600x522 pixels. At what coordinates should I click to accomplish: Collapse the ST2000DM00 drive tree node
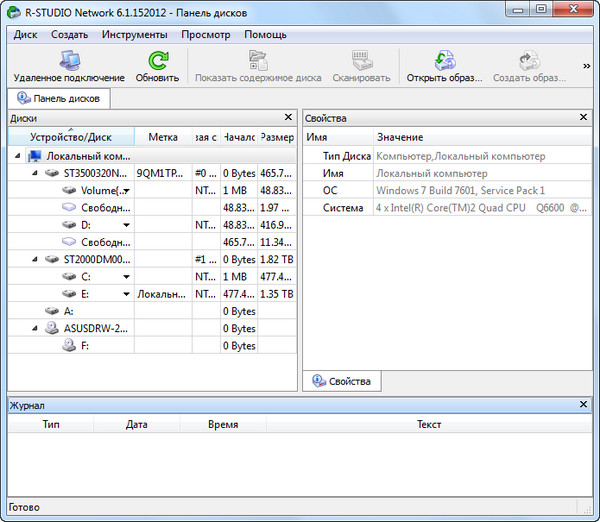pos(36,260)
